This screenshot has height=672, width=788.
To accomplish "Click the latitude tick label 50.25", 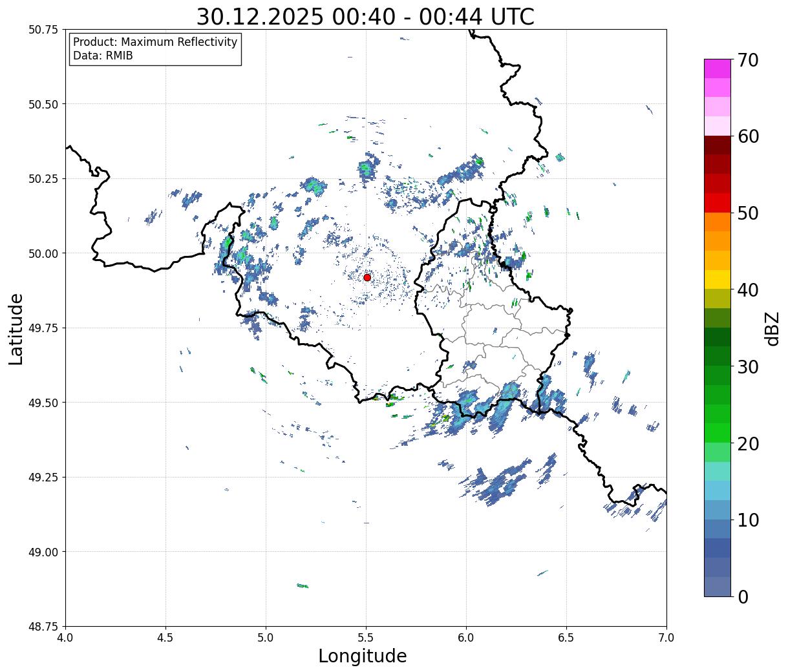I will pos(43,179).
